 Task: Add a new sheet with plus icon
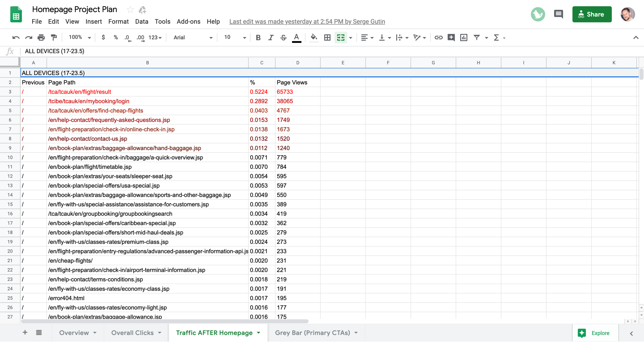pyautogui.click(x=25, y=332)
